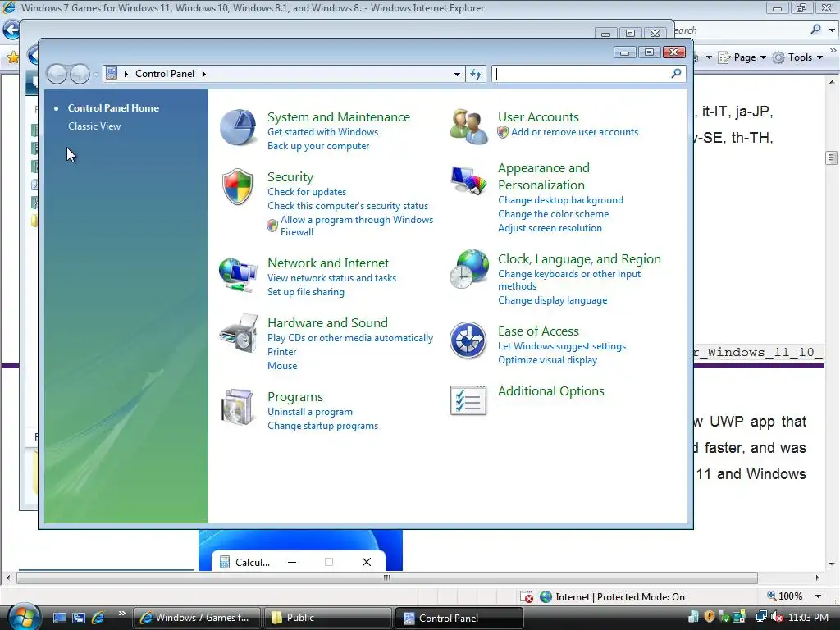Open the recent pages dropdown arrow
This screenshot has width=840, height=630.
pos(97,75)
